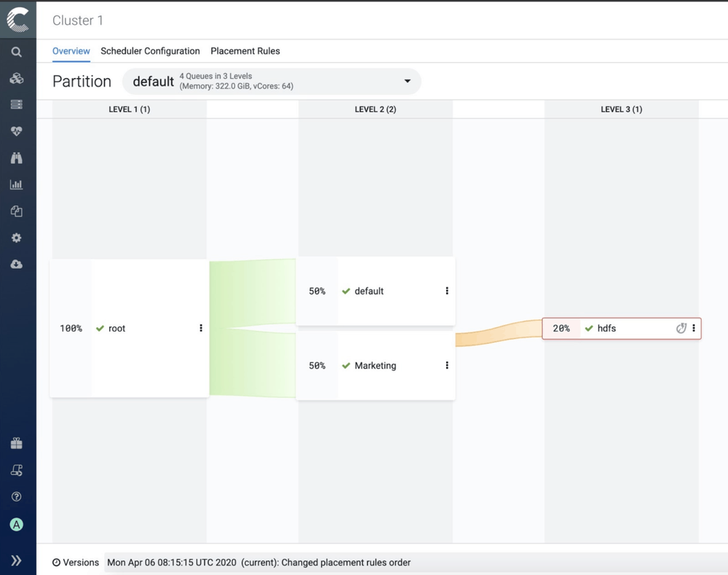The image size is (728, 575).
Task: Click the user avatar A icon
Action: pos(16,525)
